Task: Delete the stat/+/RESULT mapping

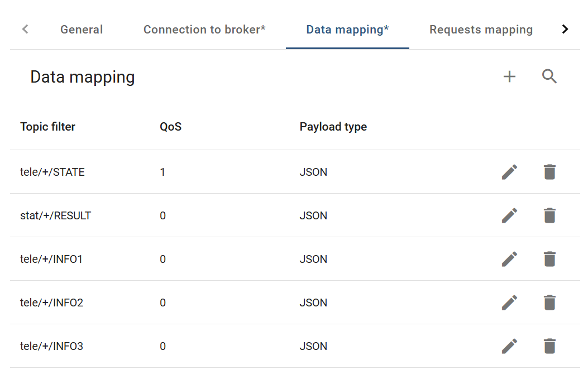Action: pos(549,215)
